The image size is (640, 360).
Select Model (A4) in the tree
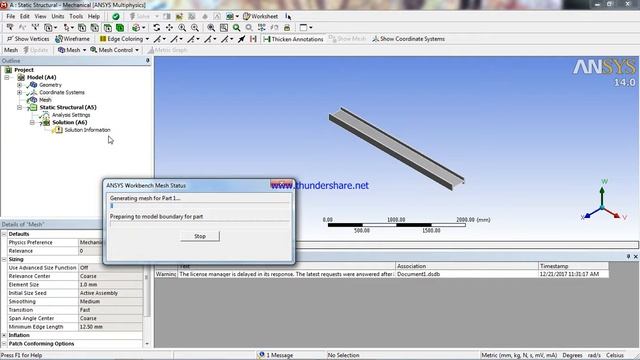coord(41,77)
